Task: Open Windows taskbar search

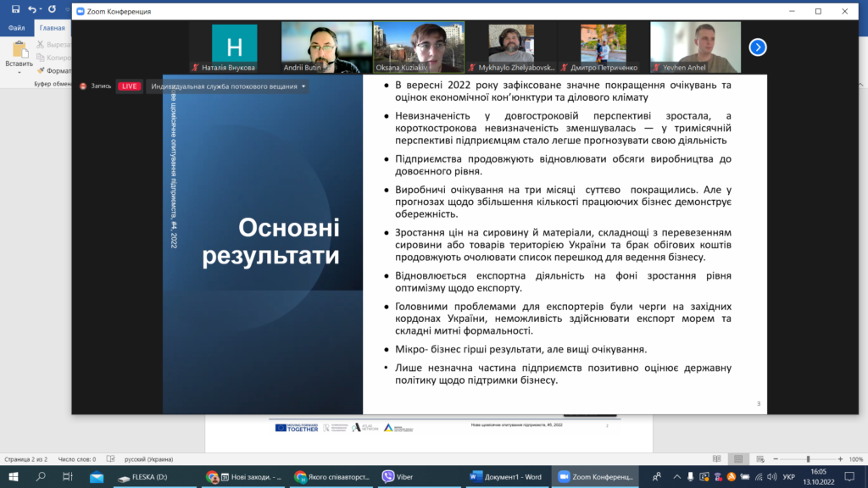Action: tap(41, 476)
